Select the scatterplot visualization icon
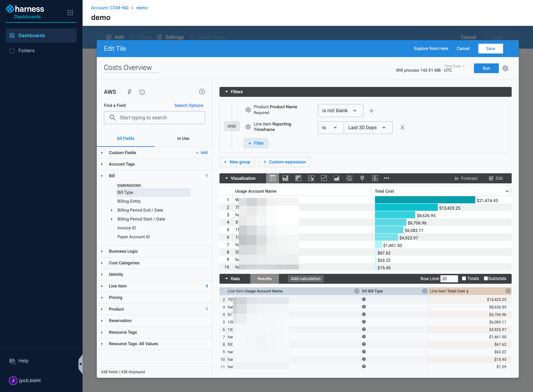 tap(311, 178)
